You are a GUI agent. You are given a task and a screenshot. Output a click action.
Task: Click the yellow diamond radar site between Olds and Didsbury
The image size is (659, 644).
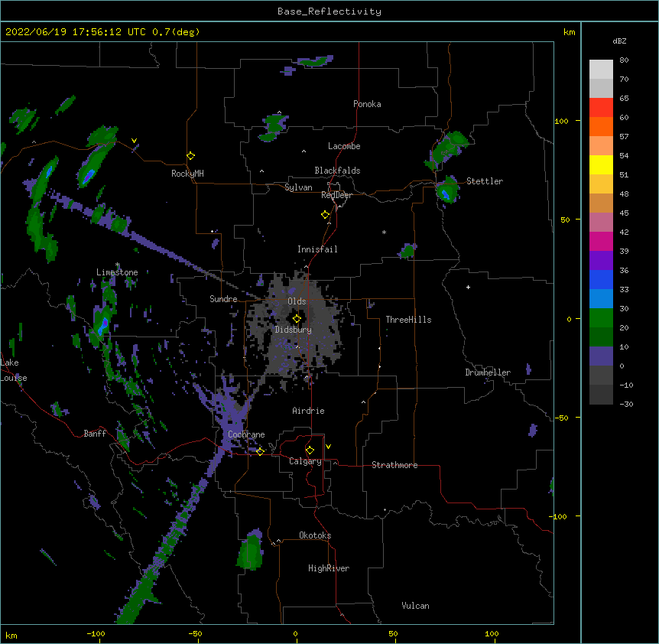coord(297,319)
